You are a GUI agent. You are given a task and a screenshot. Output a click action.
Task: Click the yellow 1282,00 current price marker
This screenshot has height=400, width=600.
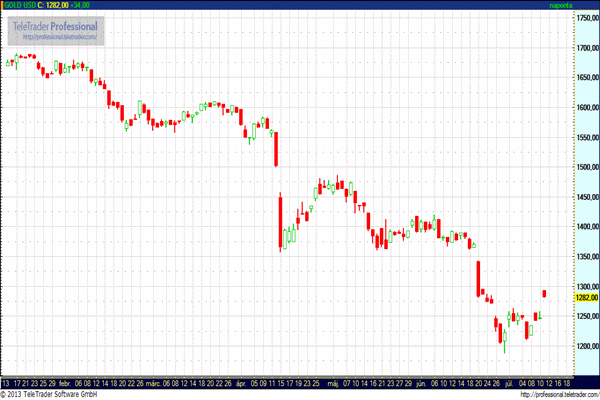pyautogui.click(x=586, y=297)
